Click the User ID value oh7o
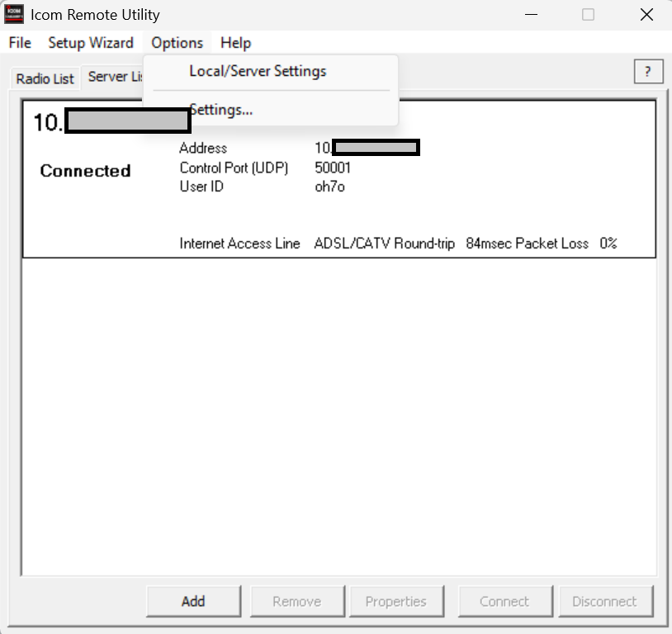 coord(329,187)
